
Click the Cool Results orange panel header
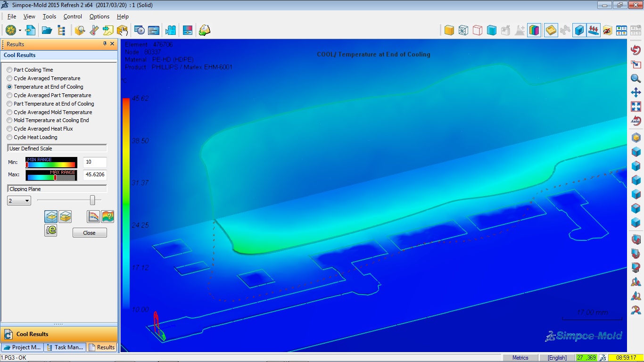pyautogui.click(x=59, y=334)
